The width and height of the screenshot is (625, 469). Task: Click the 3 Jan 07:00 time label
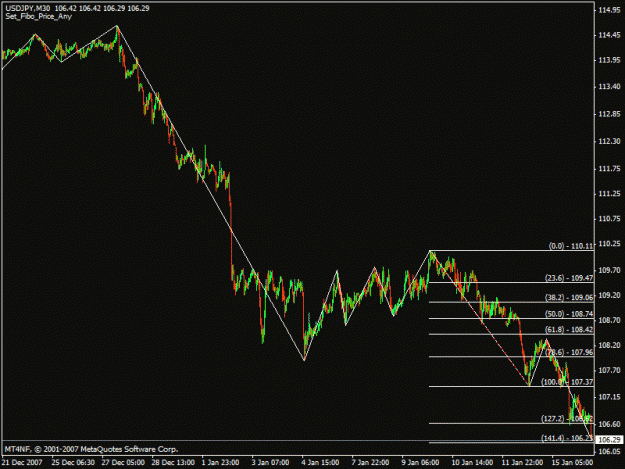click(x=270, y=463)
